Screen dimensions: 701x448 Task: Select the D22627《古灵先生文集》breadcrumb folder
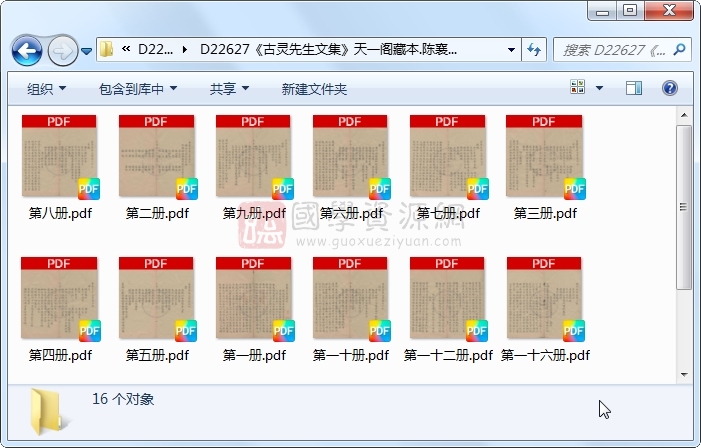[x=328, y=49]
